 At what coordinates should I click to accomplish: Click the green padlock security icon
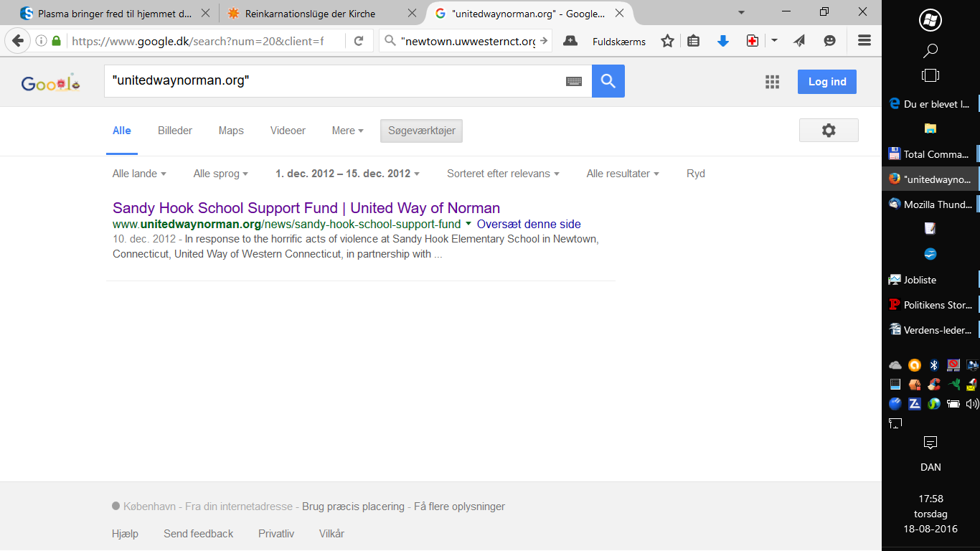(56, 41)
